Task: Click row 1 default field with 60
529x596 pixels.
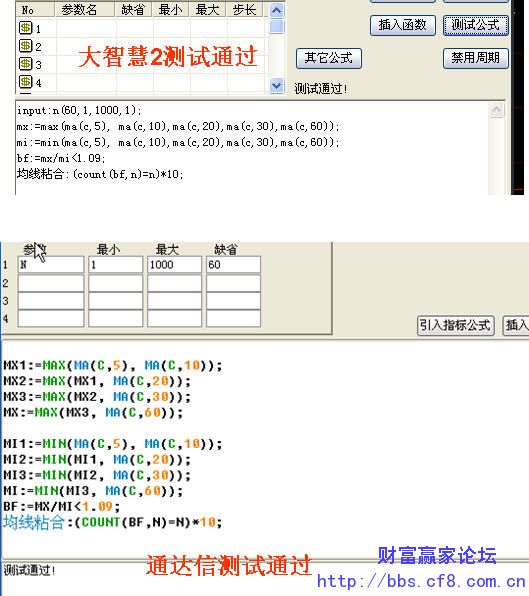Action: [233, 265]
